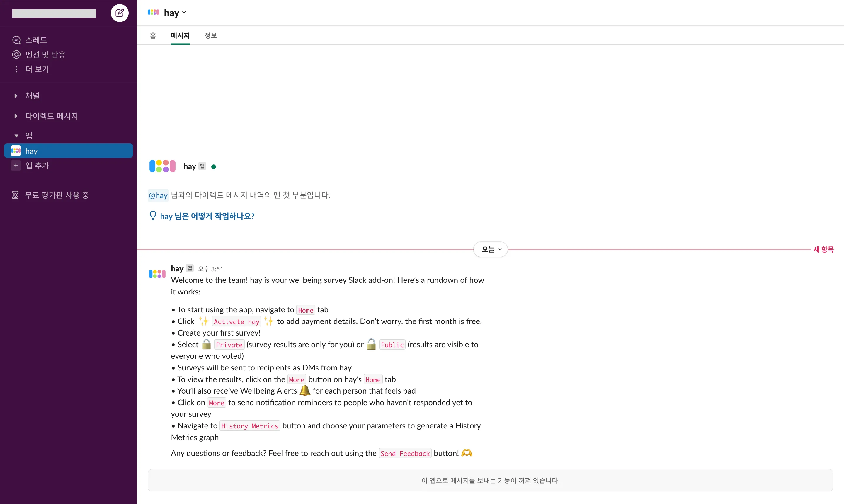Expand the Channels (채널) section

16,96
